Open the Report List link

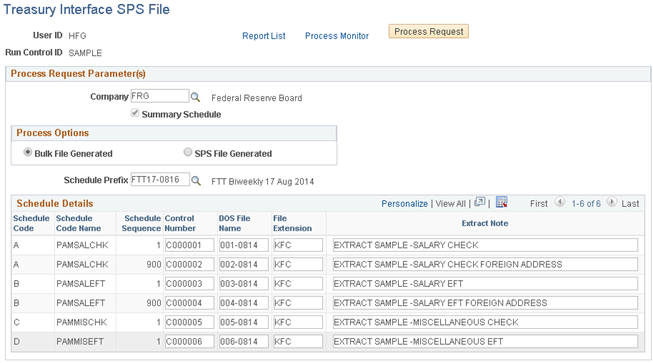click(264, 36)
